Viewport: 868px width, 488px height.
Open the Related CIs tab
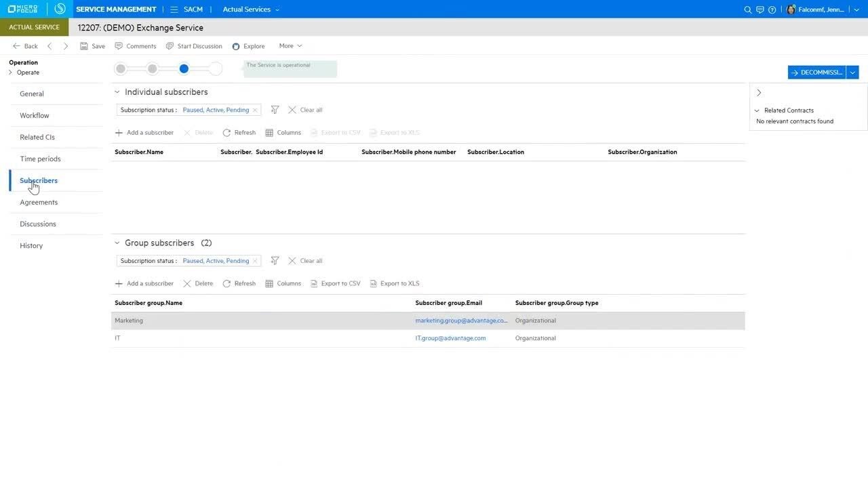point(37,137)
